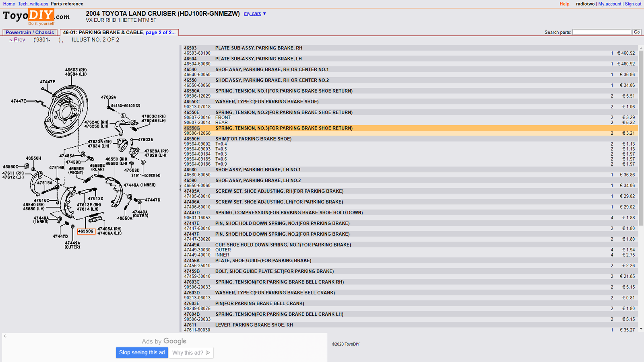Select SCREW SET, SHOE ADJUSTING, LH row
Screen dimensions: 644x362
(410, 202)
